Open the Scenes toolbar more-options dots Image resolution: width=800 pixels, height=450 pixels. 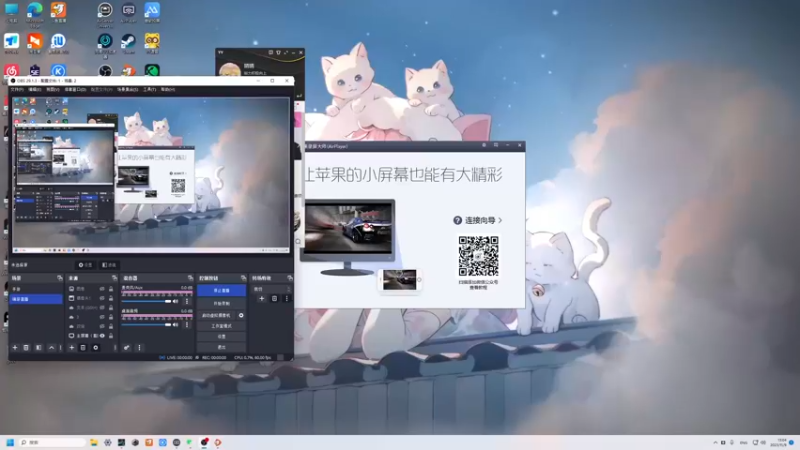[x=60, y=347]
